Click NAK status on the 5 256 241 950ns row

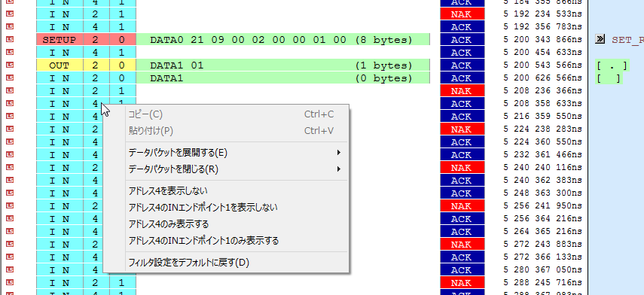point(462,205)
